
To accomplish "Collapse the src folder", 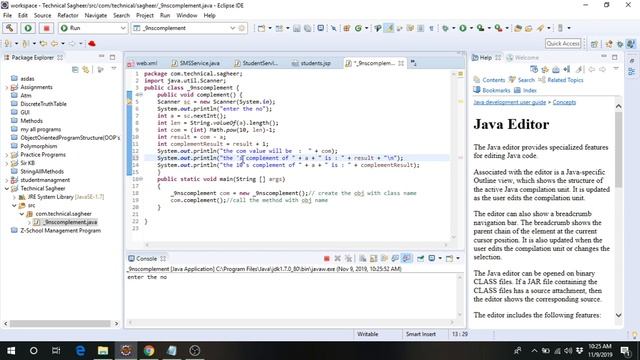I will pos(14,205).
